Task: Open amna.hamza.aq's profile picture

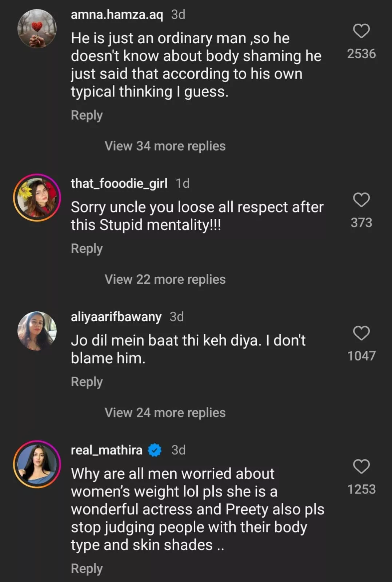Action: pos(37,29)
